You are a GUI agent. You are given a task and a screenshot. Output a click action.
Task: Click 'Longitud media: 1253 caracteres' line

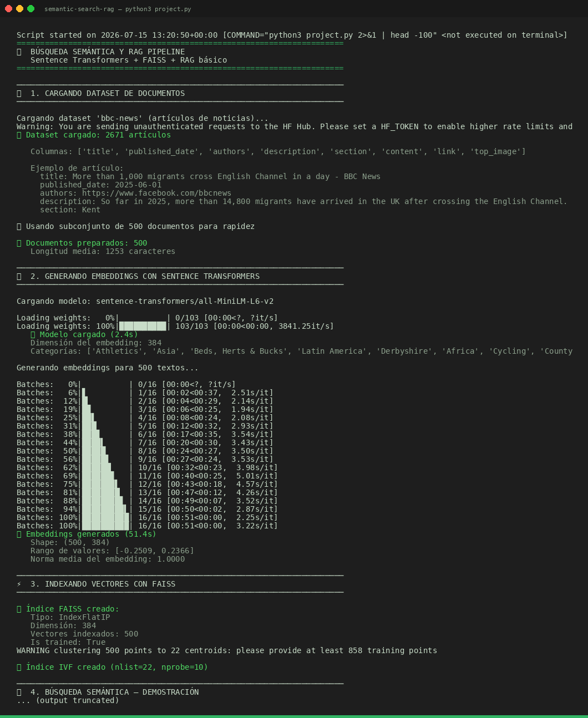pyautogui.click(x=103, y=251)
